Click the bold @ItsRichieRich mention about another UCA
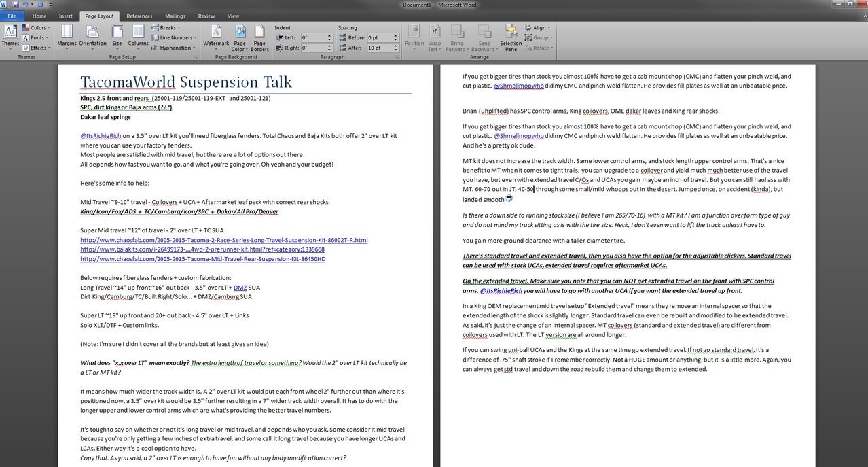 (x=501, y=290)
